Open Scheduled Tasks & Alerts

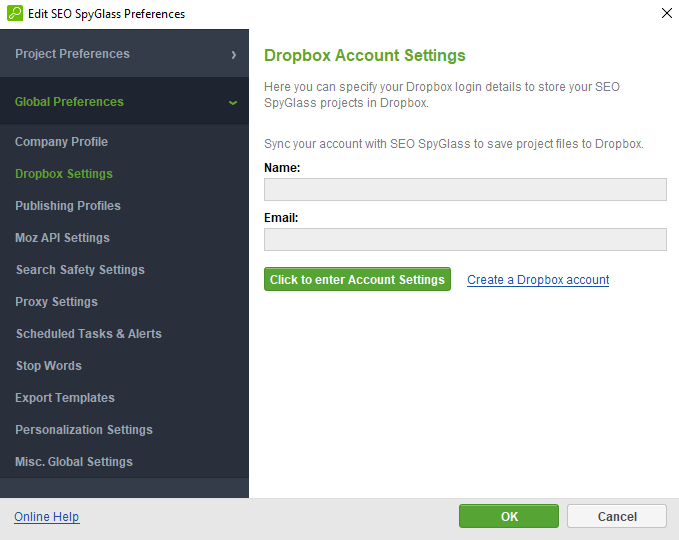(88, 334)
